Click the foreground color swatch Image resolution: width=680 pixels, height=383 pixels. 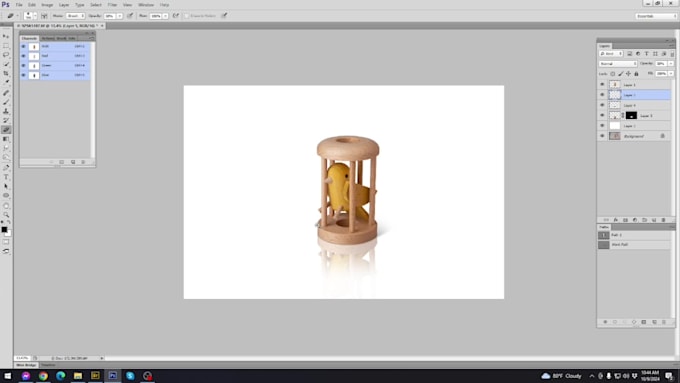click(x=4, y=229)
